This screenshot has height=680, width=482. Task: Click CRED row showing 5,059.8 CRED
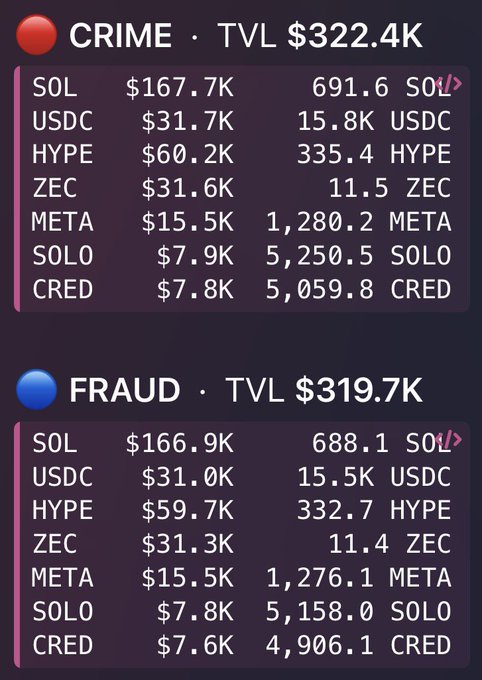[242, 289]
